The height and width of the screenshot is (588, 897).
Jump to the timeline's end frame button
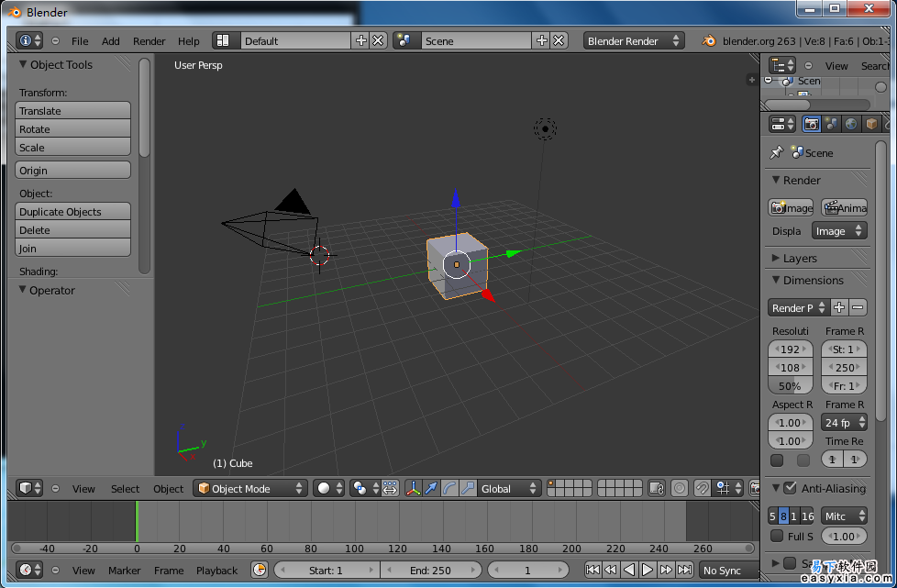pos(684,571)
